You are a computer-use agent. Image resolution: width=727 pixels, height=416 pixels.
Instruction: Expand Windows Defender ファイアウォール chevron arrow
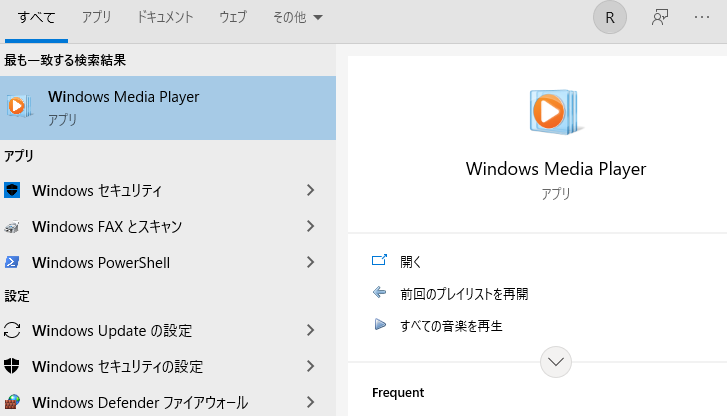click(311, 402)
